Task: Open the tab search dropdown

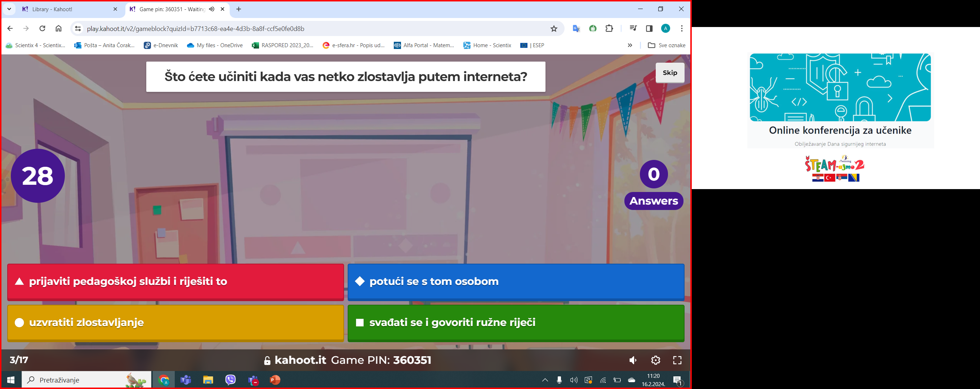Action: 9,9
